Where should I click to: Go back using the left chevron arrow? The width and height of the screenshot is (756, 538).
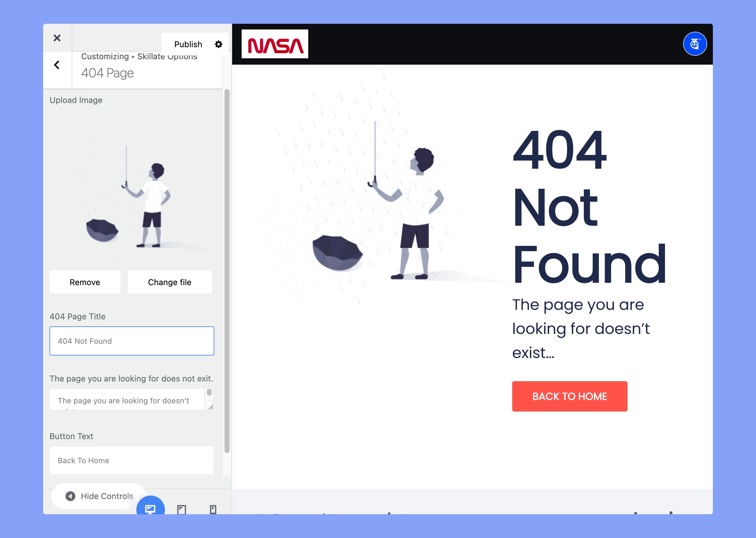pos(57,65)
